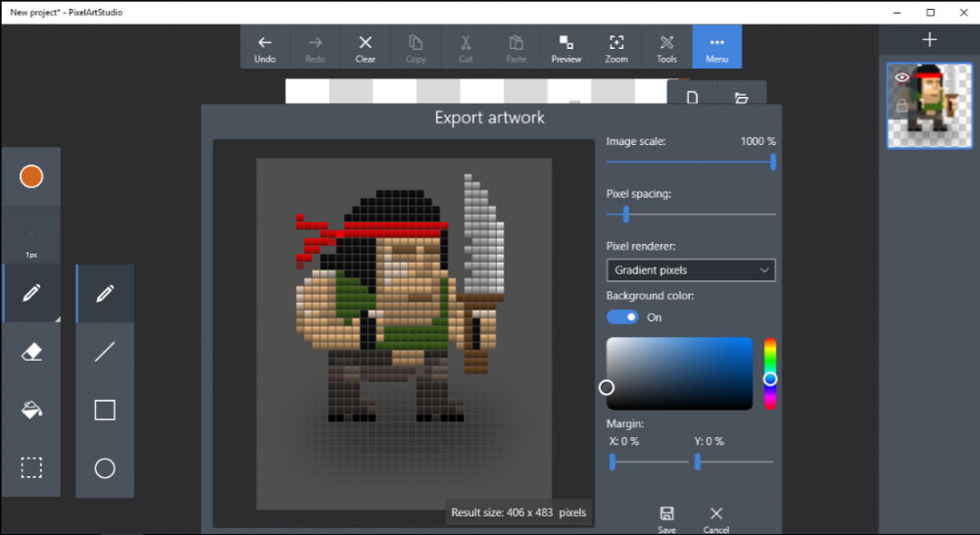Click the Cut scissors icon
The height and width of the screenshot is (535, 980).
[x=465, y=47]
